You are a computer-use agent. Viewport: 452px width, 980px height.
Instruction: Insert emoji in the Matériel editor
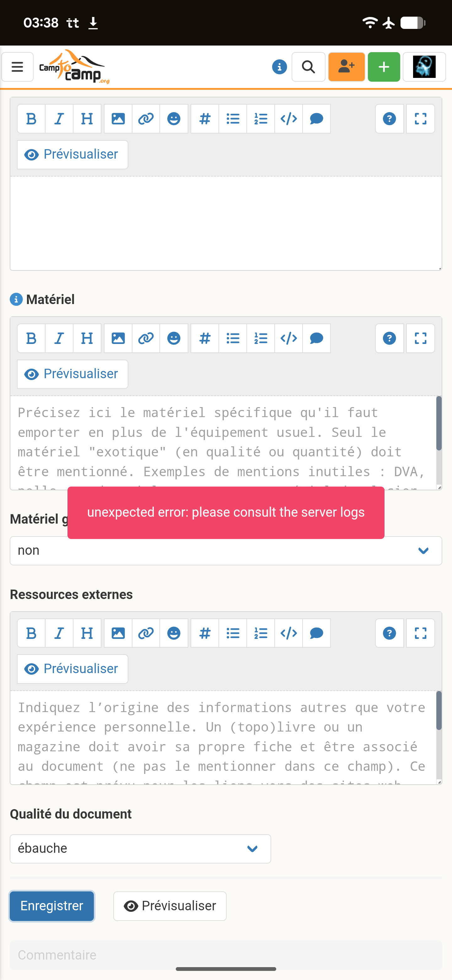point(174,338)
